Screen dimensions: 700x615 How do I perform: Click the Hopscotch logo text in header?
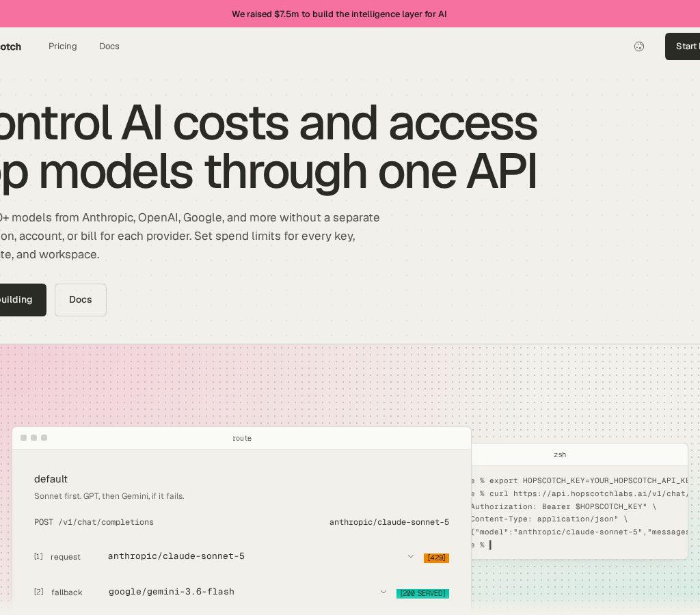[10, 47]
